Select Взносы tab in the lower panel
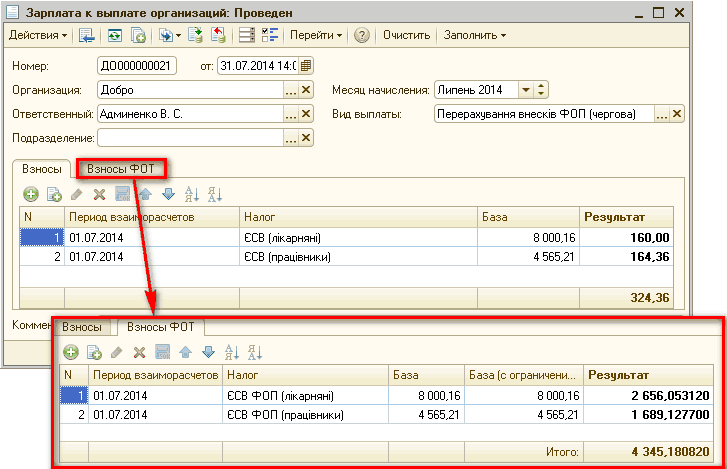 (82, 327)
